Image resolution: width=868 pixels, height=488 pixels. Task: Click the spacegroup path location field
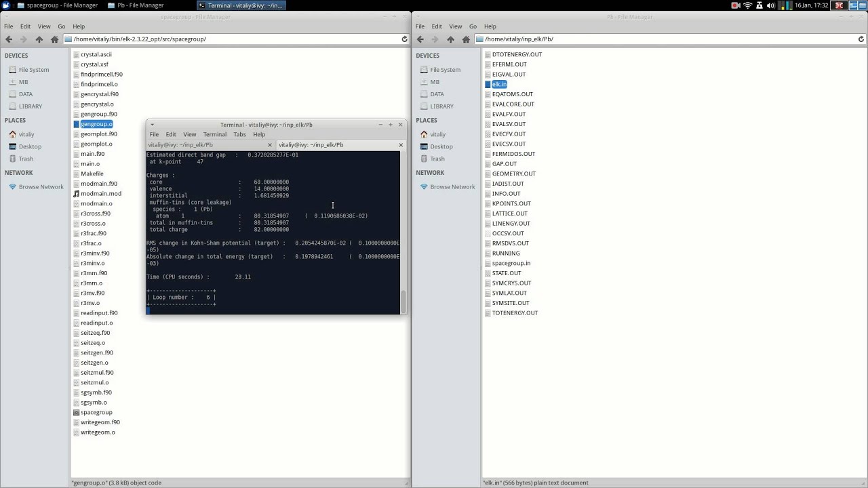pyautogui.click(x=235, y=39)
